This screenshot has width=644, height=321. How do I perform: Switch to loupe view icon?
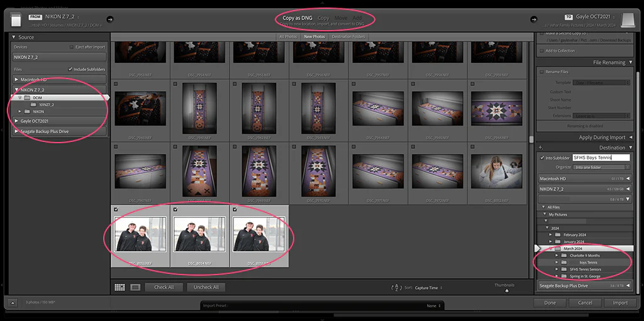click(x=135, y=287)
